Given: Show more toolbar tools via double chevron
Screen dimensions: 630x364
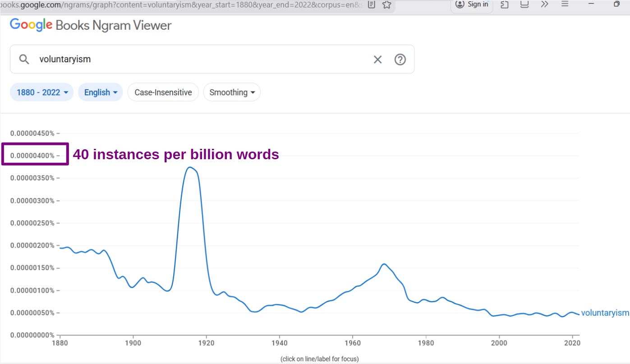Looking at the screenshot, I should pyautogui.click(x=544, y=5).
